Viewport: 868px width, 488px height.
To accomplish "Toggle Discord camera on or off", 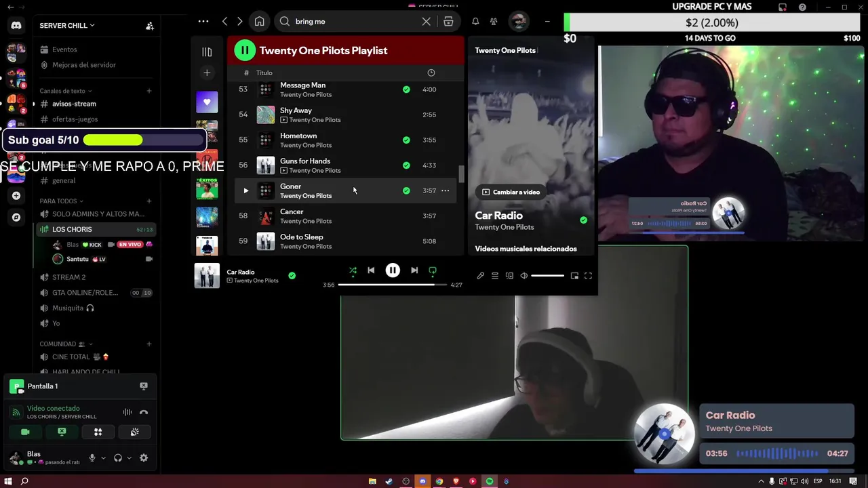I will (x=25, y=432).
